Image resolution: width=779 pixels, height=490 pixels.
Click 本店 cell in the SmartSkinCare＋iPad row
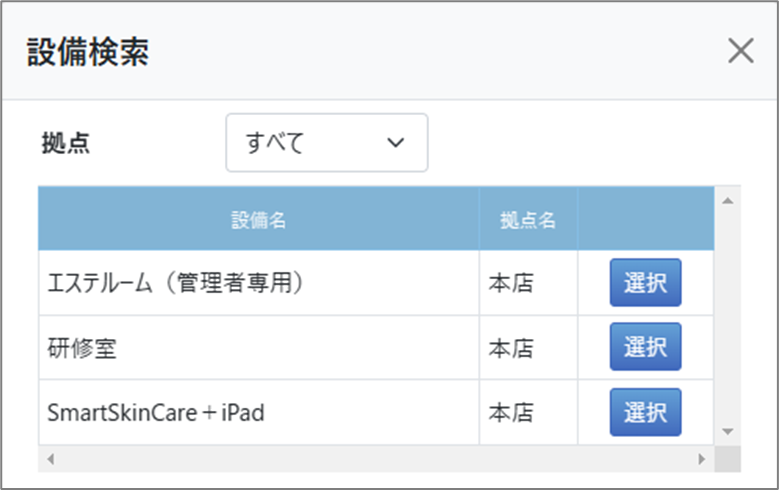tap(511, 412)
